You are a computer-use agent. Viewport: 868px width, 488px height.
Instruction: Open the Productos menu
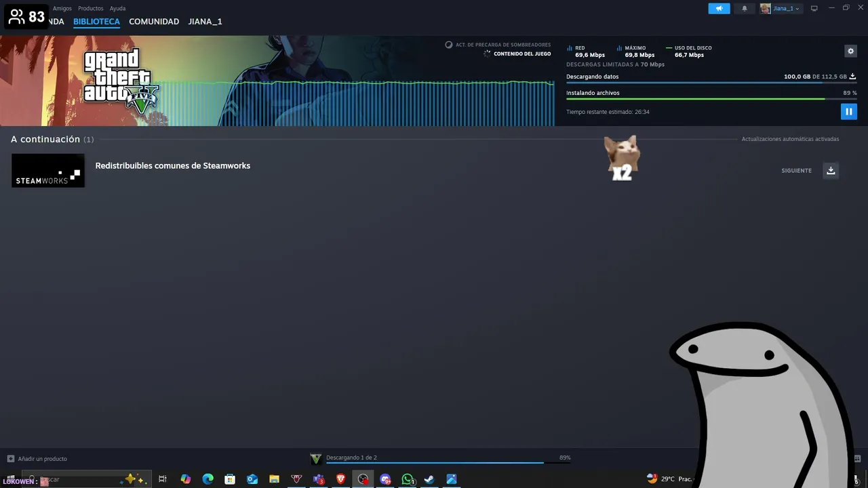click(x=90, y=8)
